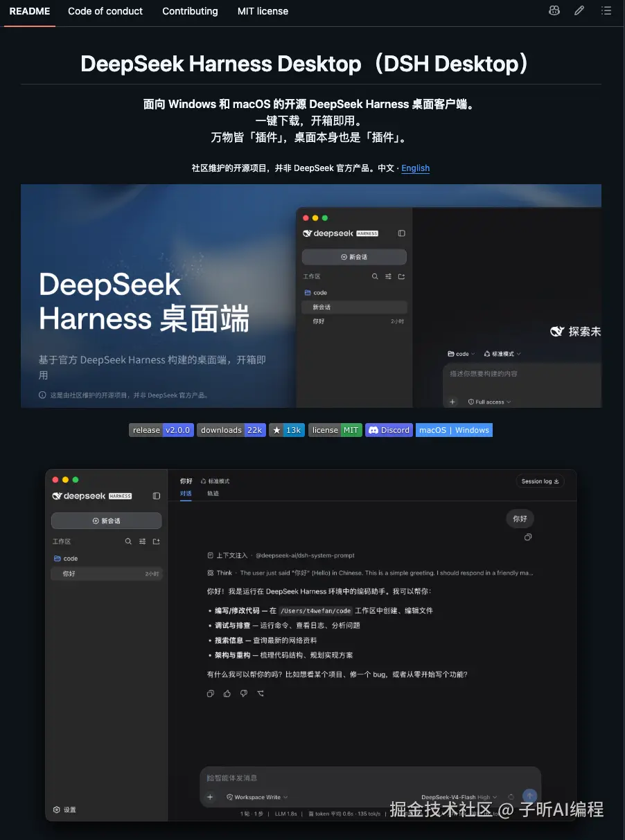Open 设置 settings in lower app sidebar
This screenshot has width=625, height=840.
click(x=65, y=810)
